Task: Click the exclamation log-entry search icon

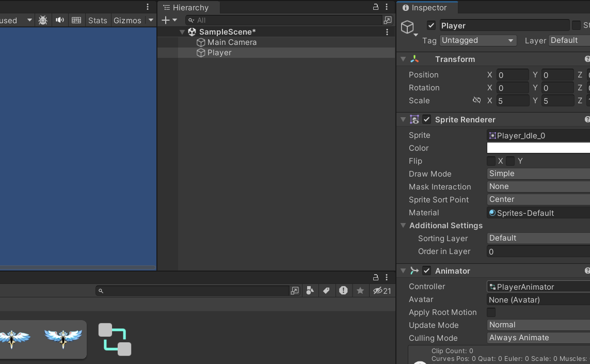Action: click(343, 291)
